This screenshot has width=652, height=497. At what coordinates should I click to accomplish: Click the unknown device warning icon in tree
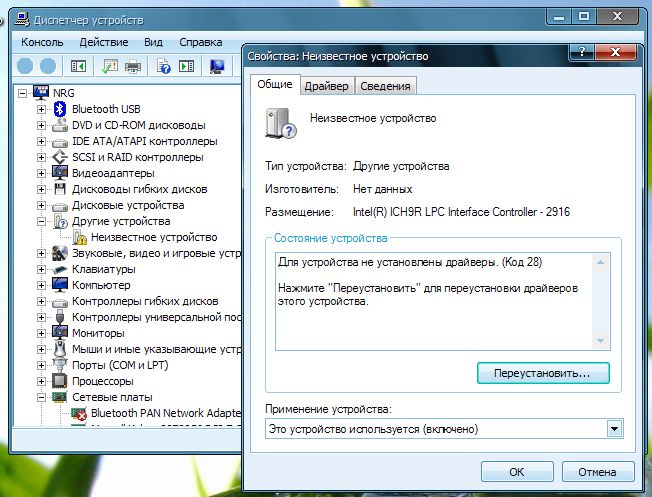[80, 237]
